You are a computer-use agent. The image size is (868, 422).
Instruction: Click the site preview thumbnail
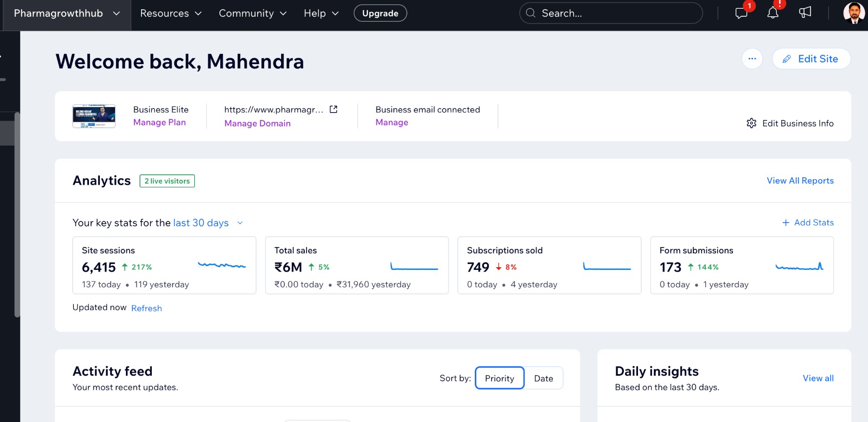click(94, 116)
